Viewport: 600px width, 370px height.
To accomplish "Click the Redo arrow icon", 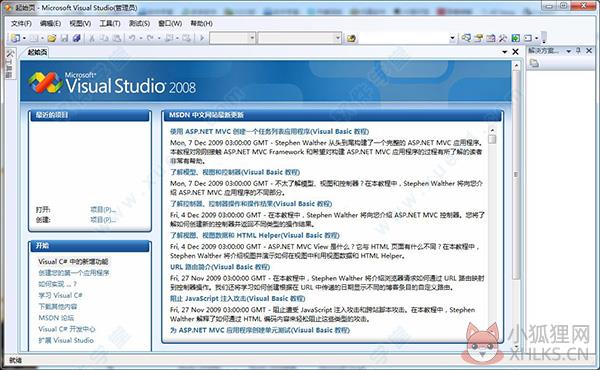I will pyautogui.click(x=150, y=38).
